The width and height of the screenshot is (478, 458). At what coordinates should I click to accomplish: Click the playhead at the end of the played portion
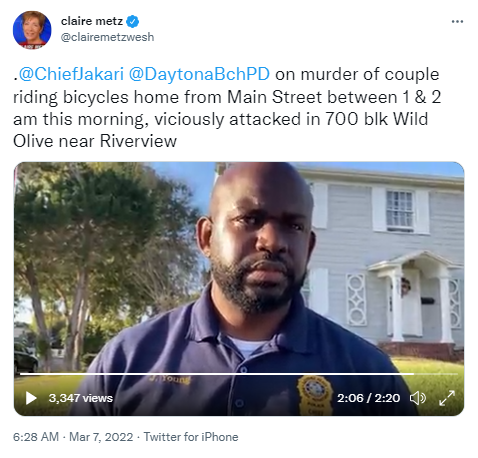click(x=413, y=374)
